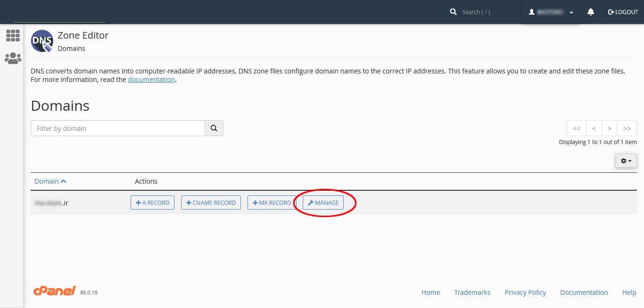Open the documentation link in description
Viewport: 644px width, 308px height.
151,80
